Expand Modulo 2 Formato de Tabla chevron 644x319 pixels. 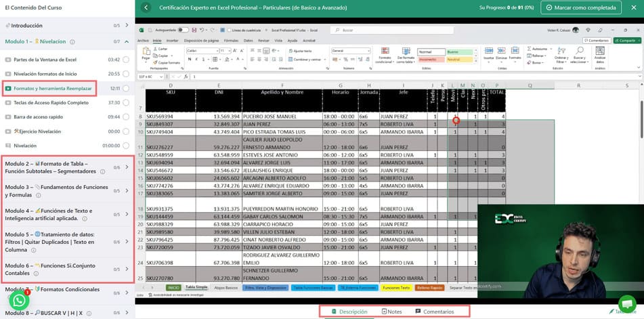pyautogui.click(x=127, y=167)
